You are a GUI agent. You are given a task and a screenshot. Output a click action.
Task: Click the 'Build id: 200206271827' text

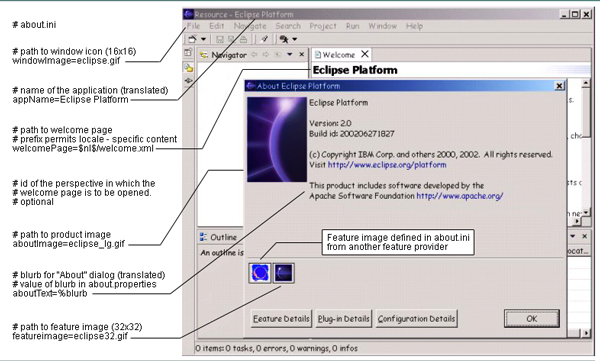[x=352, y=134]
